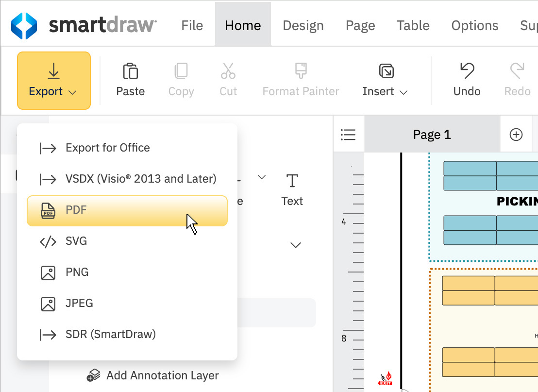This screenshot has height=392, width=538.
Task: Click the SVG code brackets icon
Action: click(48, 241)
